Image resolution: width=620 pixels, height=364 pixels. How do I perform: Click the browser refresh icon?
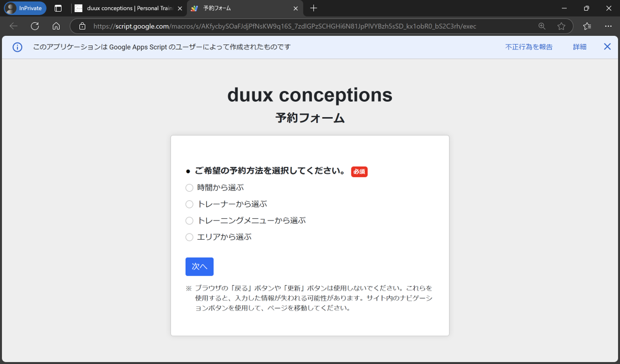35,26
